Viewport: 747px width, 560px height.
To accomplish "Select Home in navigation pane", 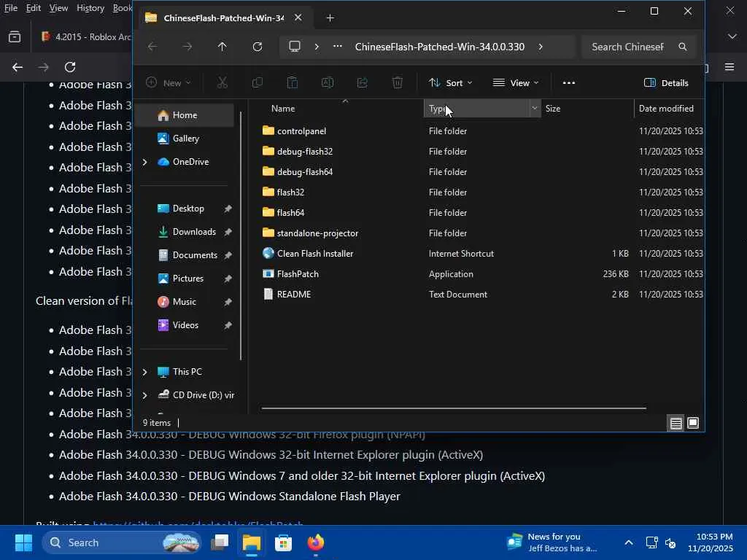I will (x=185, y=115).
